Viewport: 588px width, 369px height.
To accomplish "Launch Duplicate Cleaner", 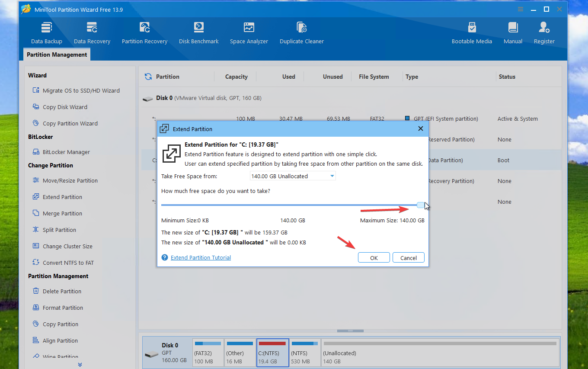I will click(302, 33).
